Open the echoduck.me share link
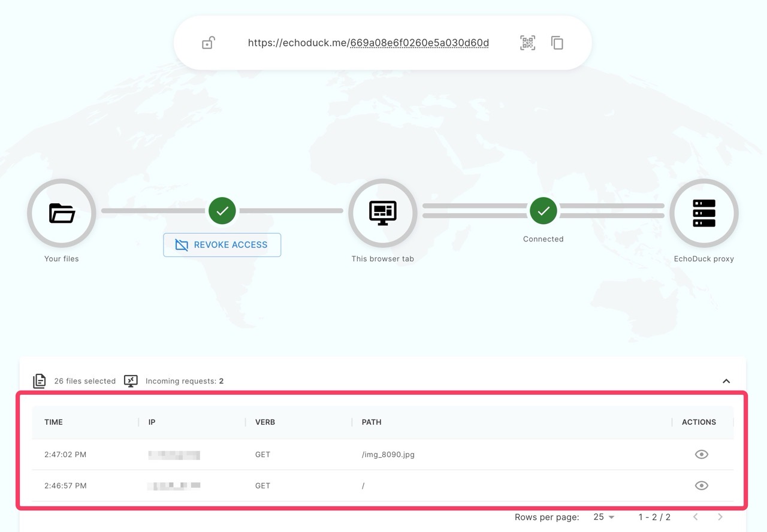The height and width of the screenshot is (532, 767). [369, 43]
